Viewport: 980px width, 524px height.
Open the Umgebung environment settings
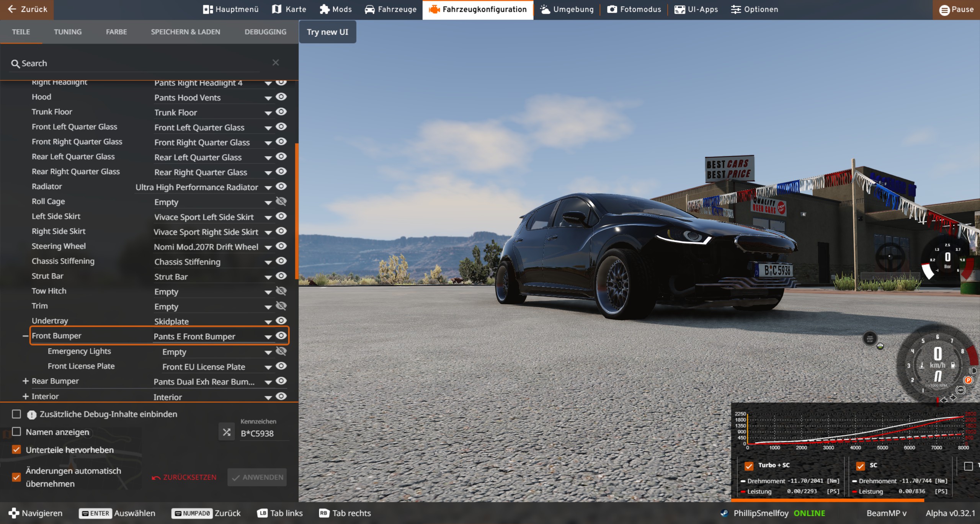coord(567,9)
